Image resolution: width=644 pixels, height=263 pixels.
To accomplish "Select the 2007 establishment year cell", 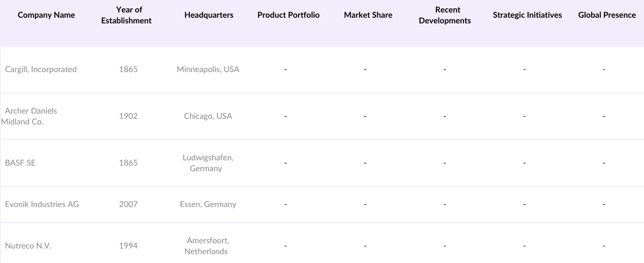I will (128, 204).
